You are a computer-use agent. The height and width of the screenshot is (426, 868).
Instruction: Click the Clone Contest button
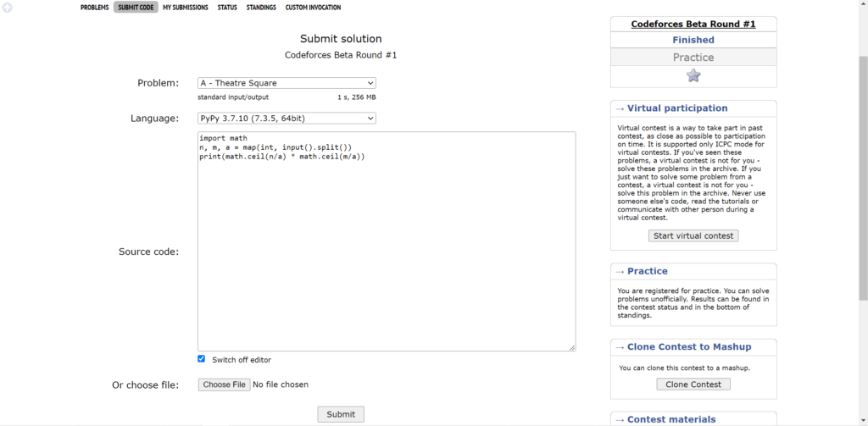pos(693,385)
